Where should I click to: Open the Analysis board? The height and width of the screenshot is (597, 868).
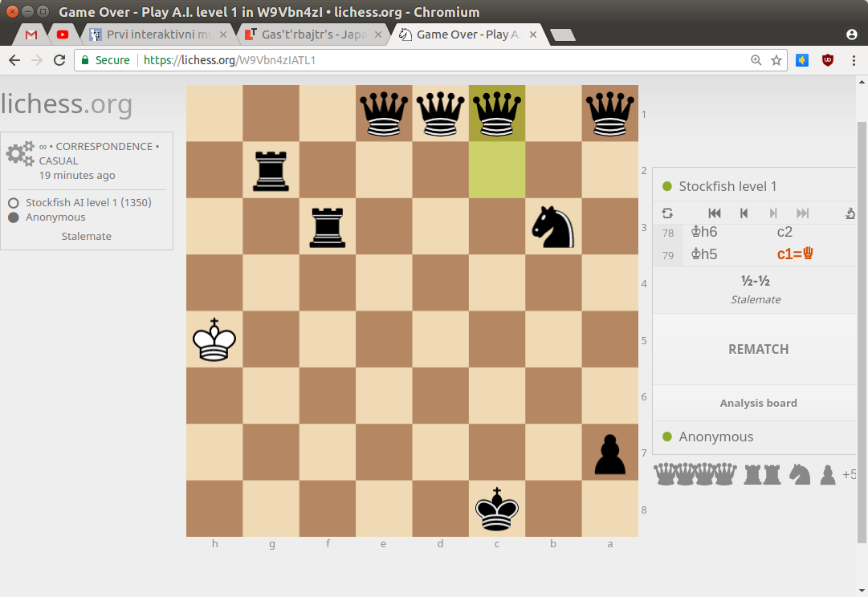(x=758, y=404)
